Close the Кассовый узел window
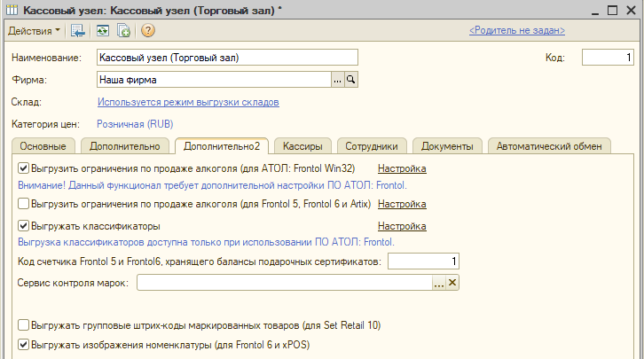This screenshot has width=644, height=359. coord(630,9)
